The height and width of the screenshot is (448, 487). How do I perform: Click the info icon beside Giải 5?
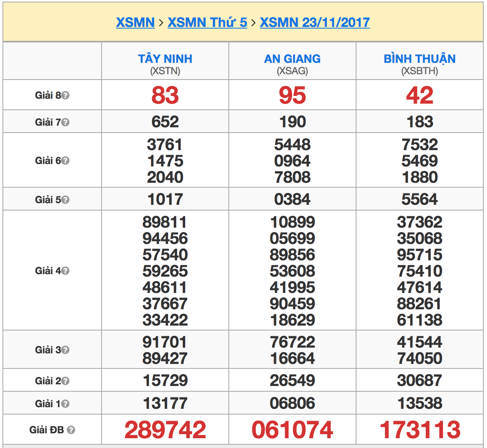pyautogui.click(x=65, y=200)
